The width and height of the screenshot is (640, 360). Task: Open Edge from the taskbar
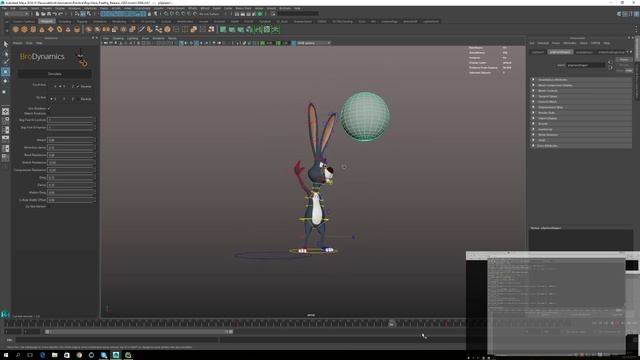pyautogui.click(x=42, y=355)
